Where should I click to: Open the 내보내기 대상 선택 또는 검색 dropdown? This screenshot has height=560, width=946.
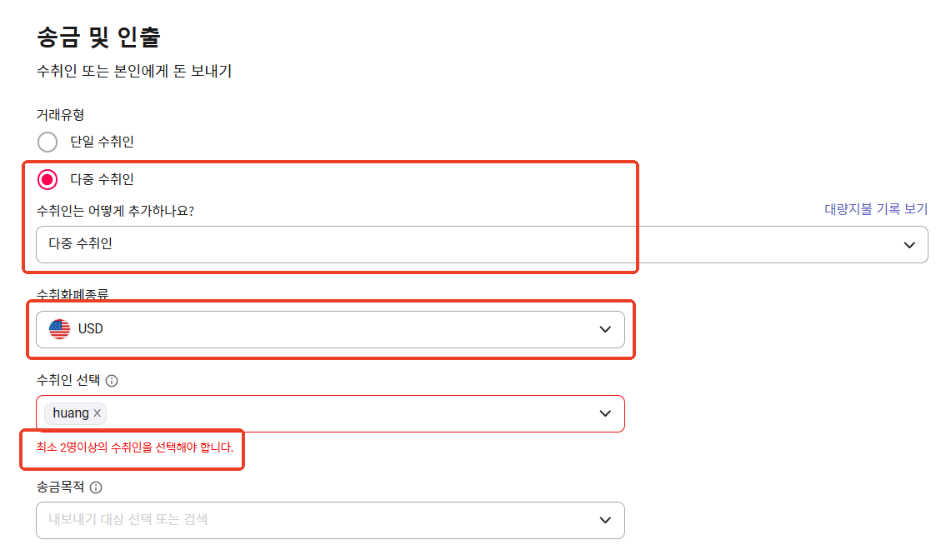pyautogui.click(x=330, y=520)
